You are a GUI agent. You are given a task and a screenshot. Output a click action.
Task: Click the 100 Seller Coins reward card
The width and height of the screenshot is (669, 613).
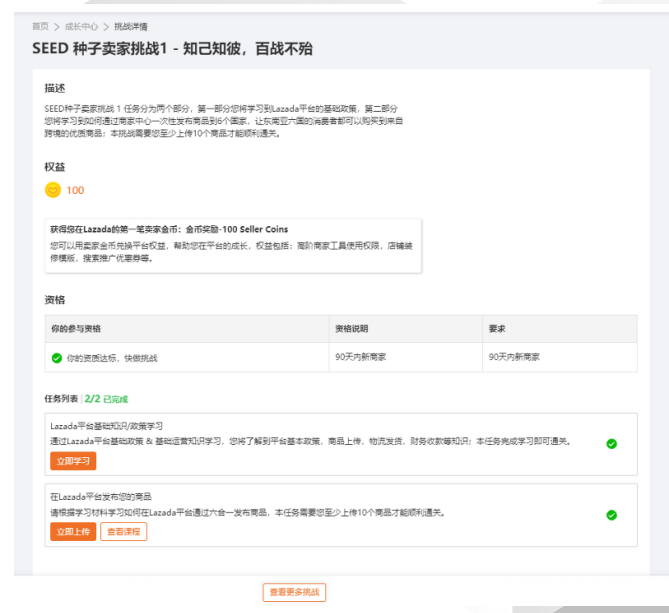tap(233, 245)
